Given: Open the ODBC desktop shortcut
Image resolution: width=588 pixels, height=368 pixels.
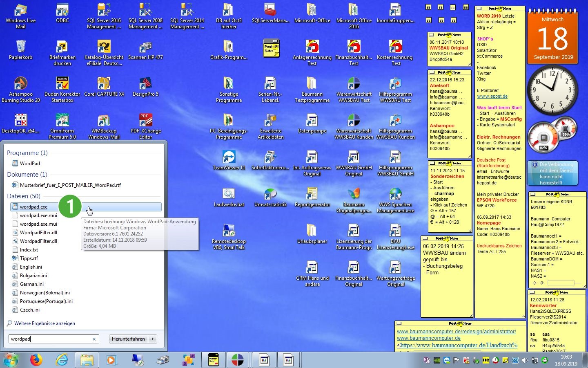Looking at the screenshot, I should click(62, 13).
